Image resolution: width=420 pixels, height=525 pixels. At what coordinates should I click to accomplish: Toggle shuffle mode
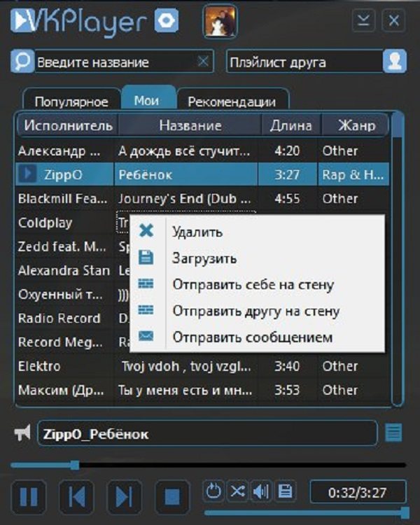click(237, 491)
